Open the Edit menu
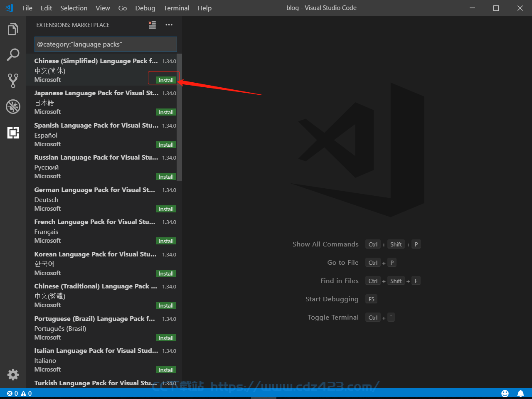The image size is (532, 399). [x=46, y=8]
